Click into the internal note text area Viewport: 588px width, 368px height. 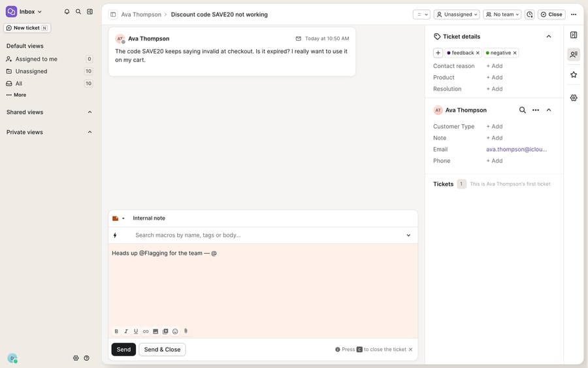point(263,285)
